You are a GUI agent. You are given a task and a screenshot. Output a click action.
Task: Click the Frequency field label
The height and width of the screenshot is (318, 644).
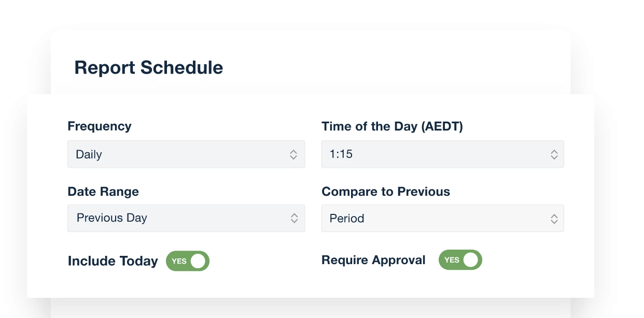[100, 126]
